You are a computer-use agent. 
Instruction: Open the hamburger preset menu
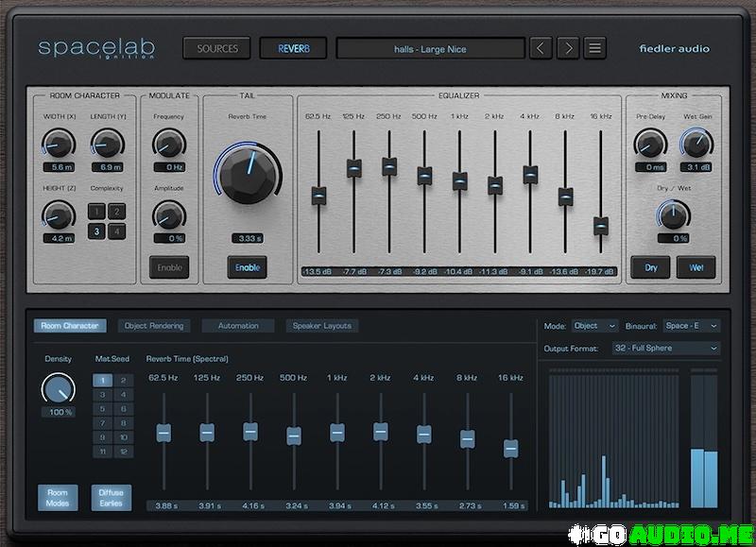click(594, 48)
